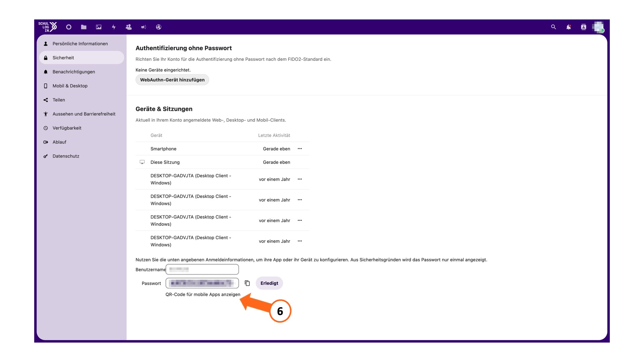Go to Persönliche Informationen settings
644x362 pixels.
click(82, 44)
